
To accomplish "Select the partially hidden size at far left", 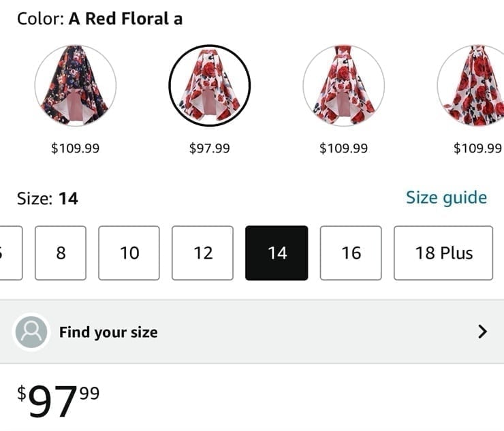I will pyautogui.click(x=11, y=253).
